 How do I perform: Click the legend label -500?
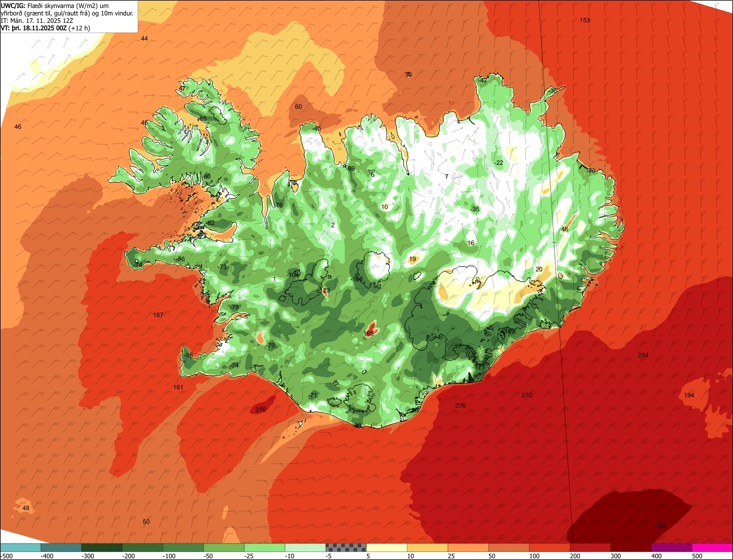pos(7,556)
